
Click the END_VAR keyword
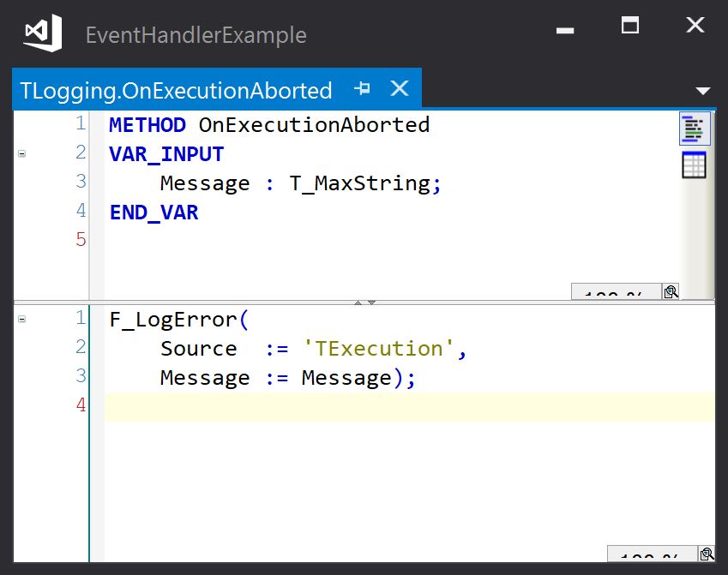pos(154,213)
